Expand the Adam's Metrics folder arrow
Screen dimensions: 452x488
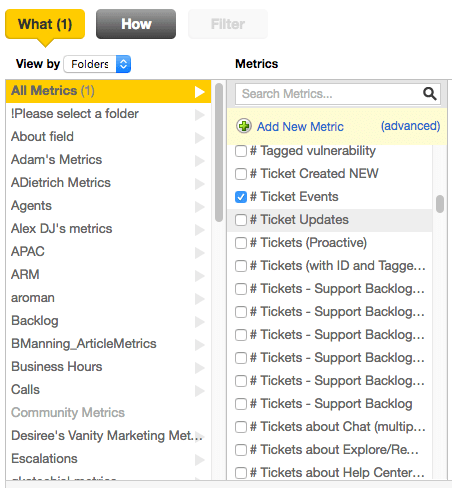point(200,161)
